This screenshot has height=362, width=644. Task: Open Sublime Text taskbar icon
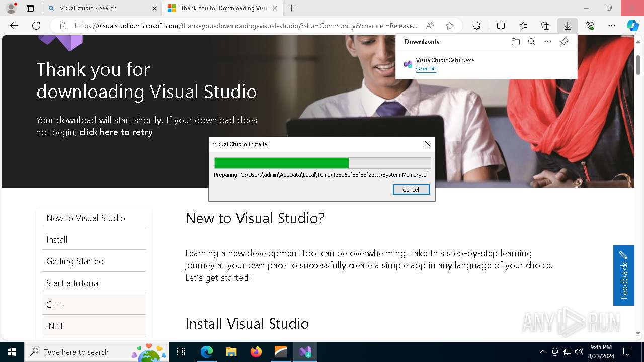pos(281,352)
